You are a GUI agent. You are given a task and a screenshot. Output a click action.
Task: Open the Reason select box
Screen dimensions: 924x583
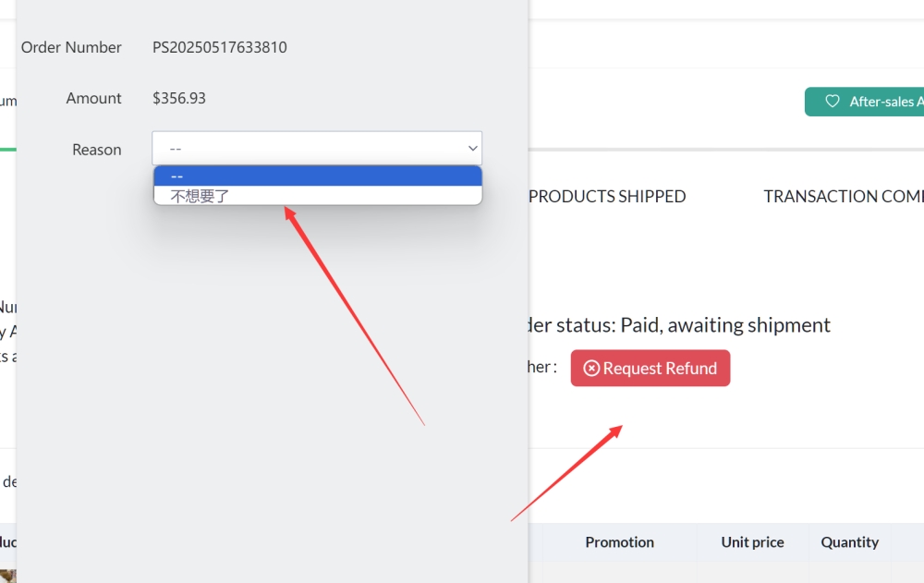tap(317, 148)
